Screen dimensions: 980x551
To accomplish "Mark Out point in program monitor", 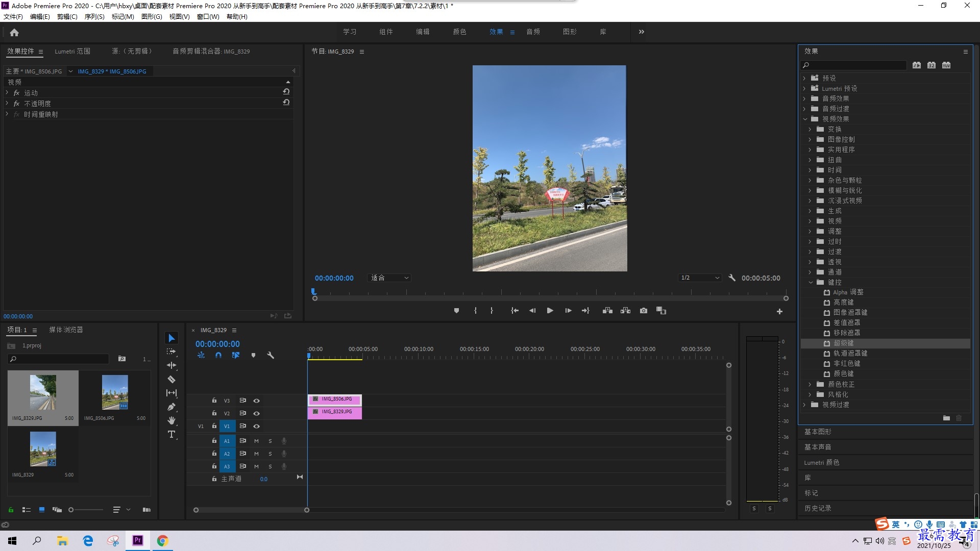I will pos(492,311).
